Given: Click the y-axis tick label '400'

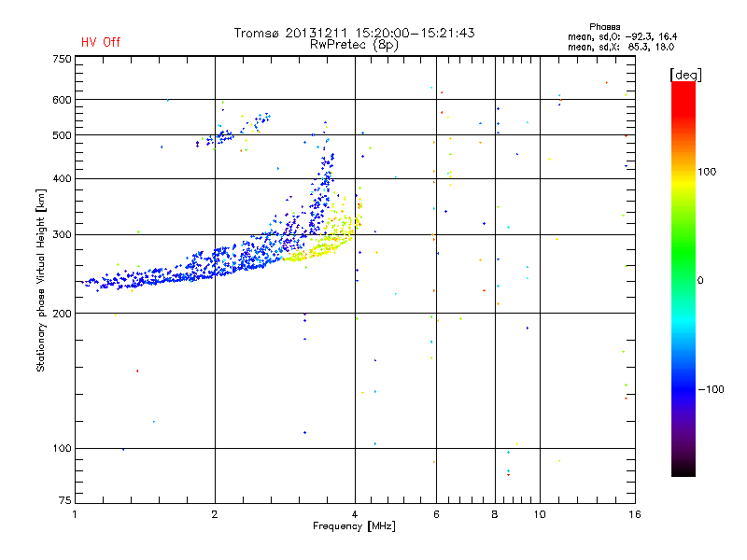Looking at the screenshot, I should pyautogui.click(x=62, y=178).
